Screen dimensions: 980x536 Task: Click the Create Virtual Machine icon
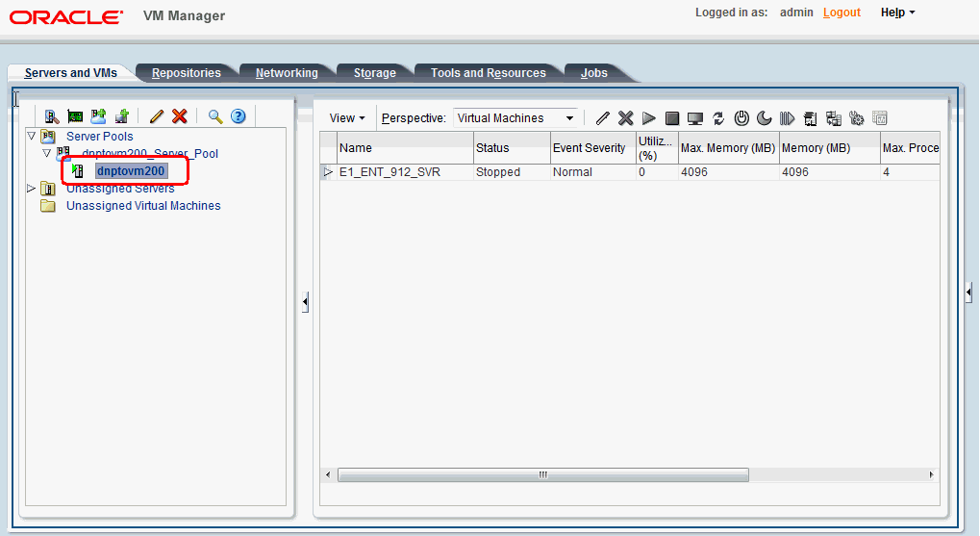click(122, 116)
